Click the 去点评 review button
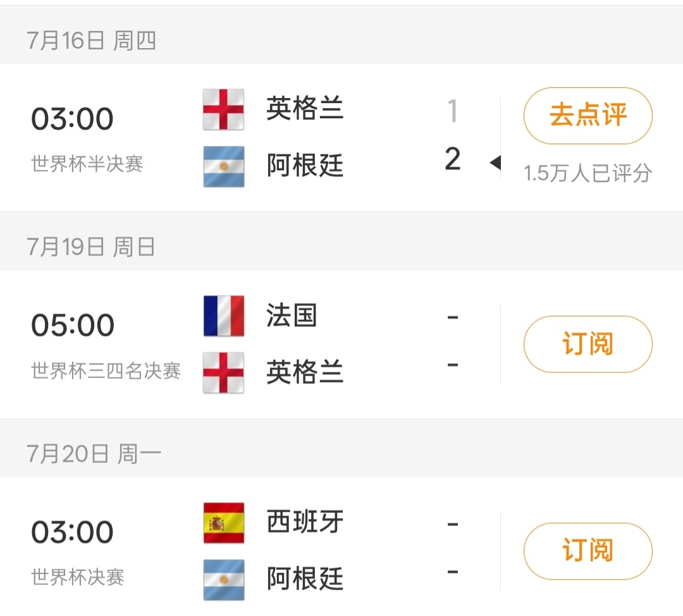Viewport: 683px width, 616px height. 588,116
